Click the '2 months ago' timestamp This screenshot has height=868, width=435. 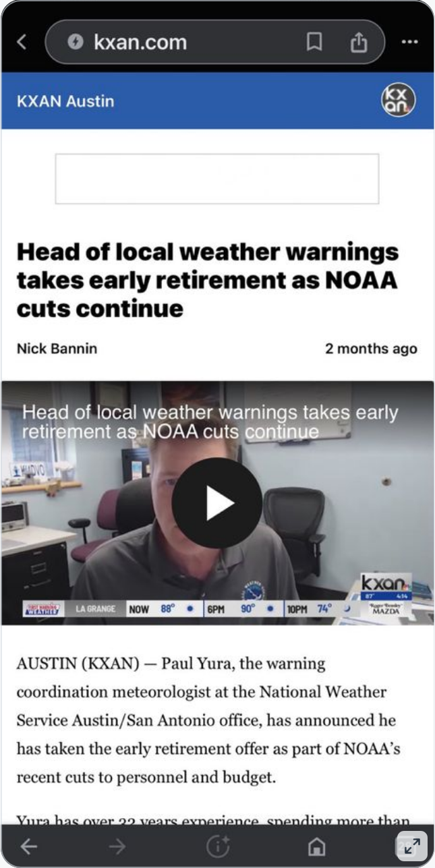(371, 349)
